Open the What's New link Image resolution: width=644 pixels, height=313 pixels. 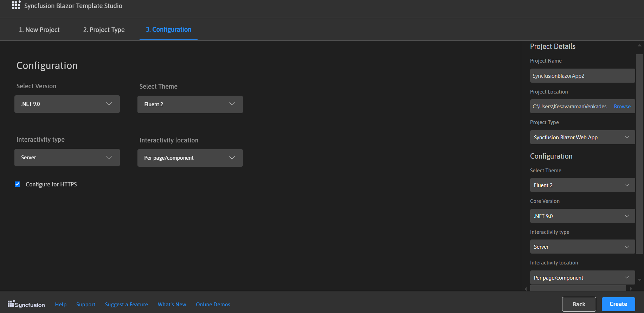click(172, 305)
